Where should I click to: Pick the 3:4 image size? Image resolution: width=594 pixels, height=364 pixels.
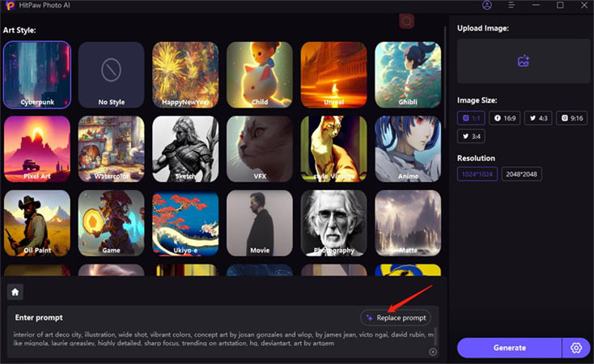[x=471, y=137]
